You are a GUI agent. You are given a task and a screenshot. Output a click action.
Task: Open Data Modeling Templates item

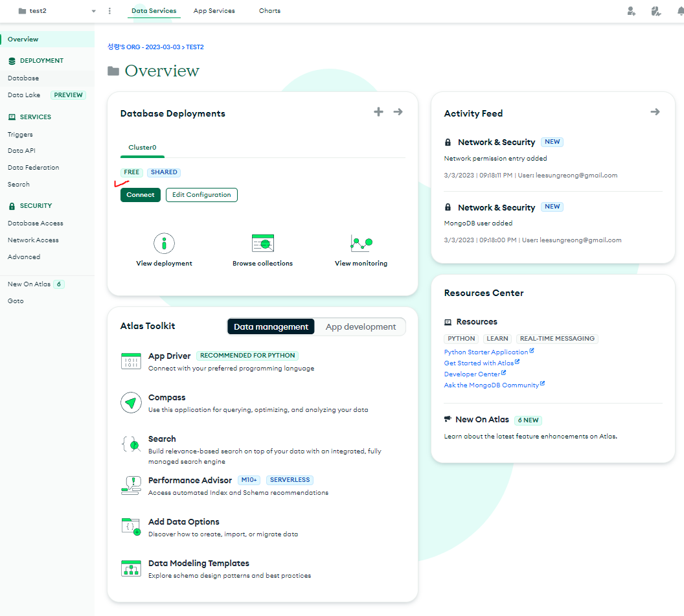click(x=198, y=564)
